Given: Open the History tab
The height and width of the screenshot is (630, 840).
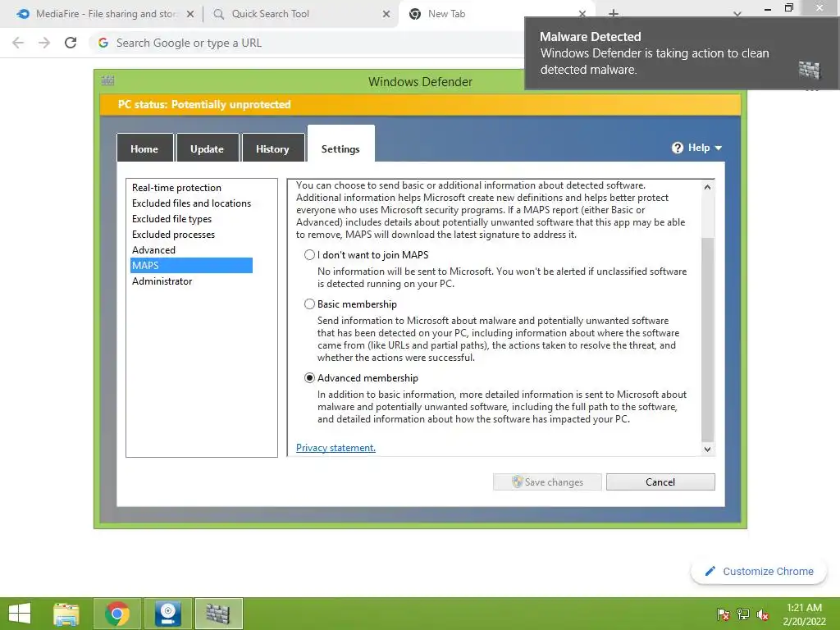Looking at the screenshot, I should click(272, 148).
